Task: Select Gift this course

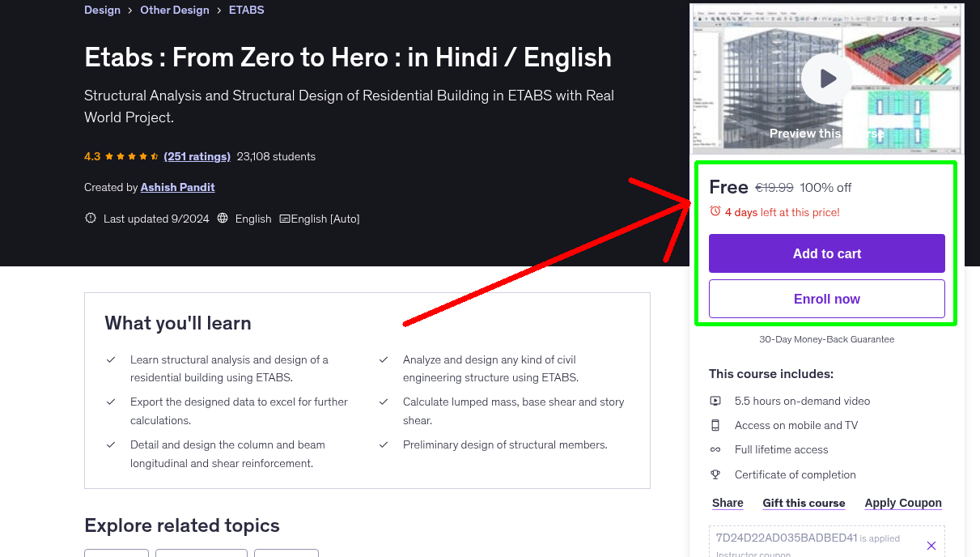Action: coord(804,503)
